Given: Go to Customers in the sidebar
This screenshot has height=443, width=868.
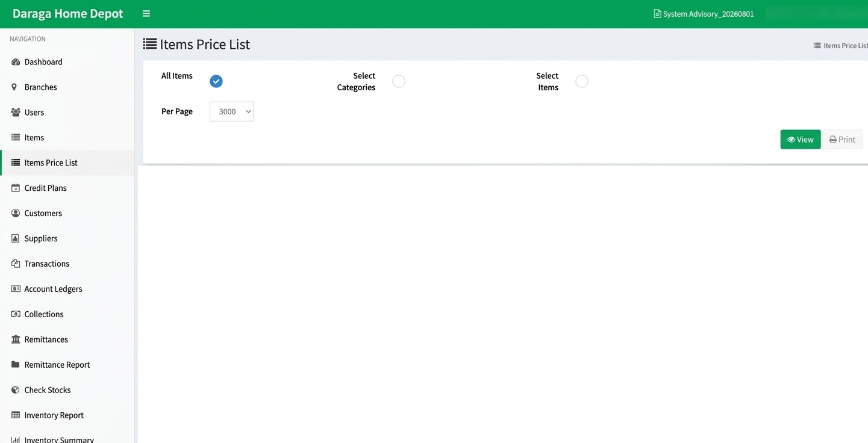Looking at the screenshot, I should pyautogui.click(x=67, y=214).
